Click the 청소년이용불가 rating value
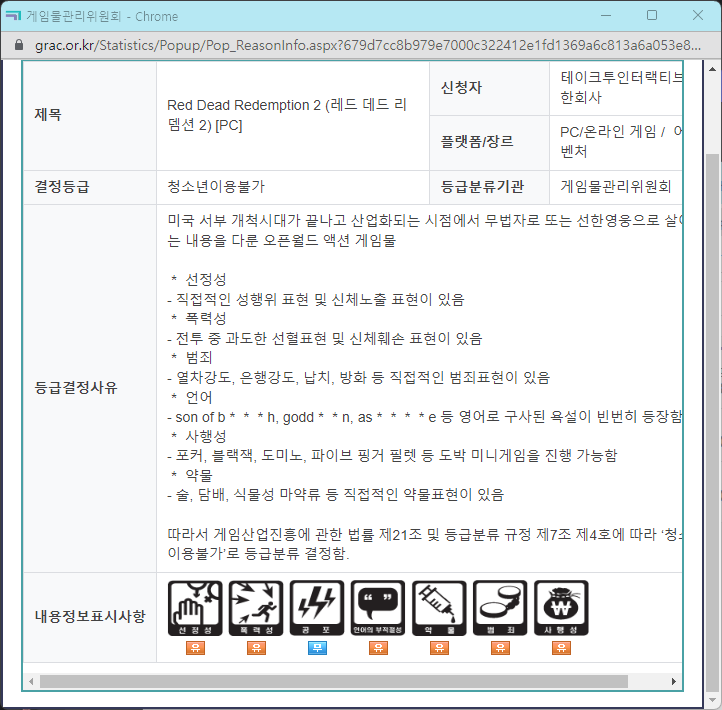This screenshot has width=722, height=710. tap(216, 186)
